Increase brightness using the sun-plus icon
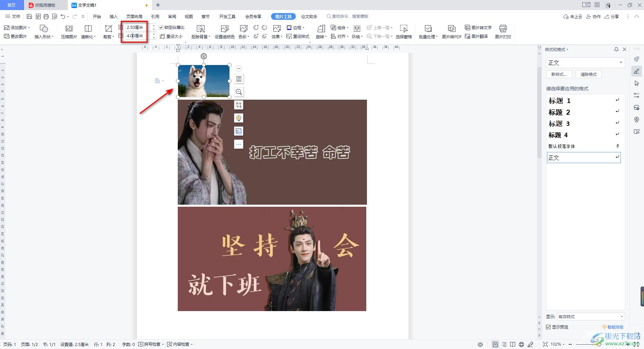644x349 pixels. [256, 36]
